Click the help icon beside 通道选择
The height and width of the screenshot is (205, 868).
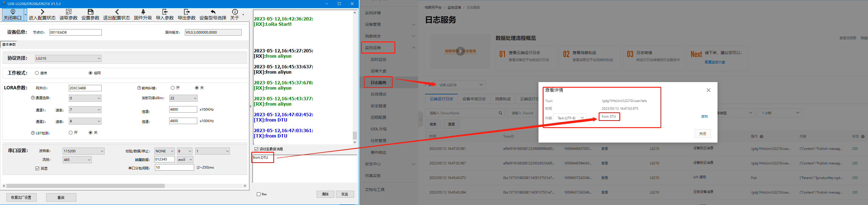33,98
